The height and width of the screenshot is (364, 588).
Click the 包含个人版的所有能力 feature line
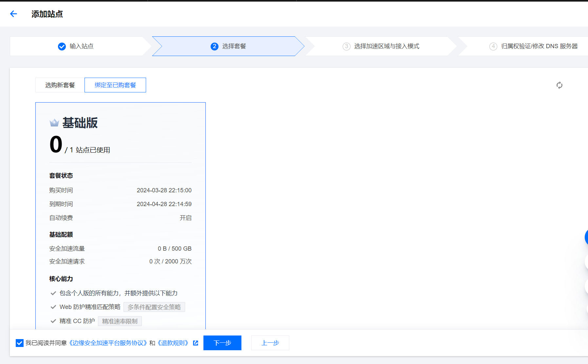click(119, 293)
